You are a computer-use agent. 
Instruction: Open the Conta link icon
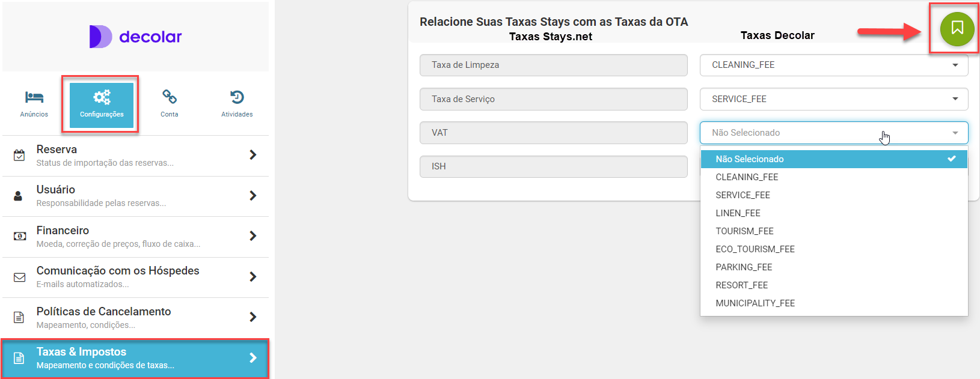coord(170,97)
